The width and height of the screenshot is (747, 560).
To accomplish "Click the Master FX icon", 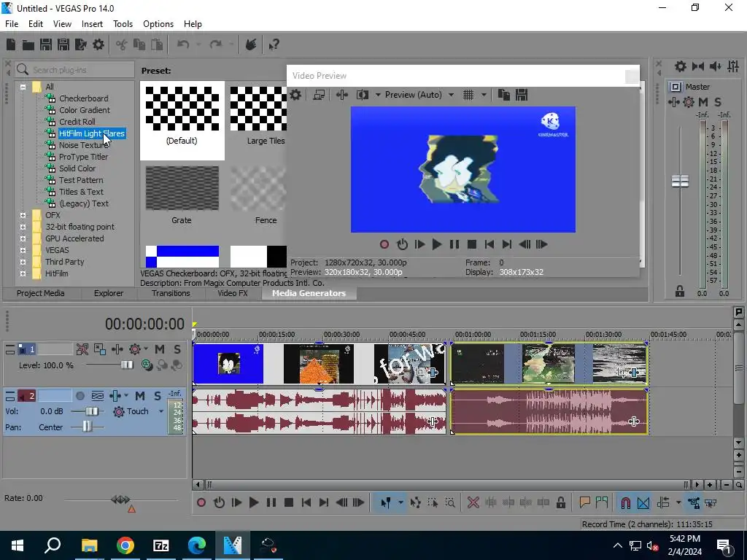I will (x=673, y=102).
